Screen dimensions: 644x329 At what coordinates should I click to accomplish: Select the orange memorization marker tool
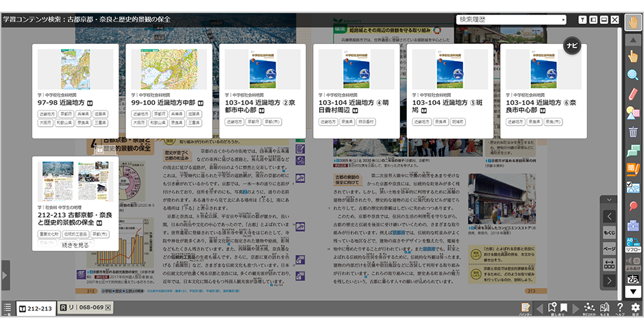633,169
